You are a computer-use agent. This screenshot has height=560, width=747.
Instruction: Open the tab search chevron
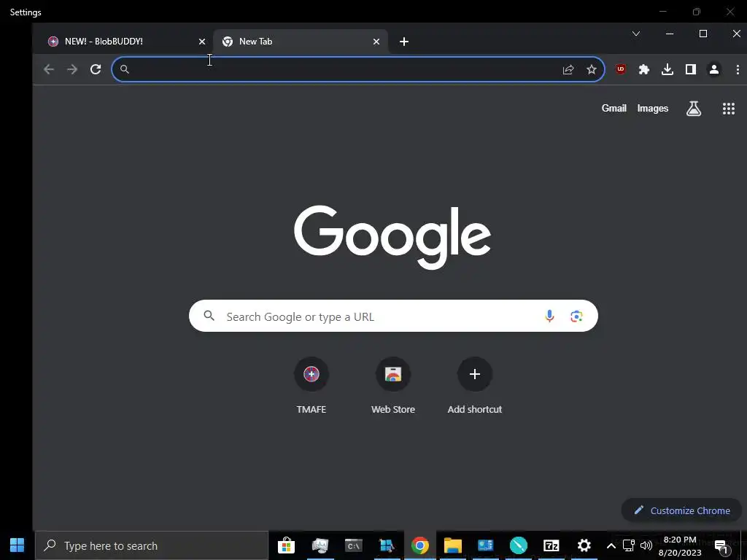[636, 34]
